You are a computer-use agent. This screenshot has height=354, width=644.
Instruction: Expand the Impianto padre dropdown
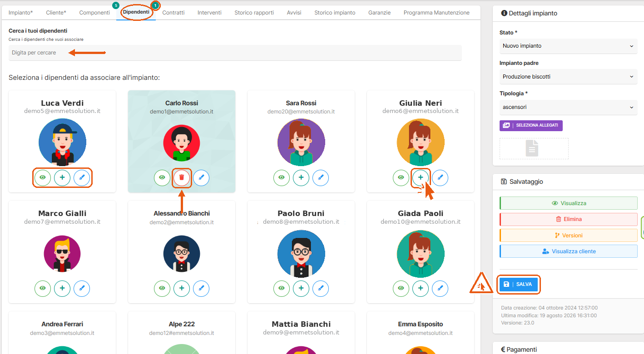[x=568, y=77]
